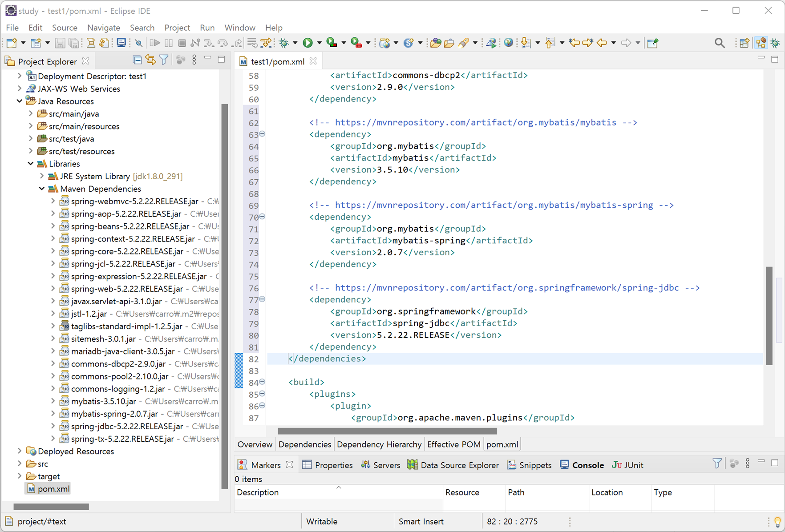Screen dimensions: 785x532
Task: Click the Open Type folder icon
Action: pyautogui.click(x=436, y=43)
